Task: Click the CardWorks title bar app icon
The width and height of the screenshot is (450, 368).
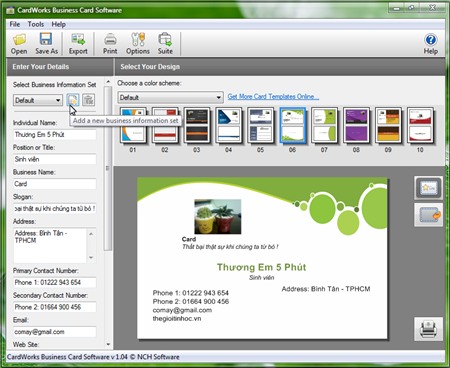Action: pyautogui.click(x=10, y=10)
